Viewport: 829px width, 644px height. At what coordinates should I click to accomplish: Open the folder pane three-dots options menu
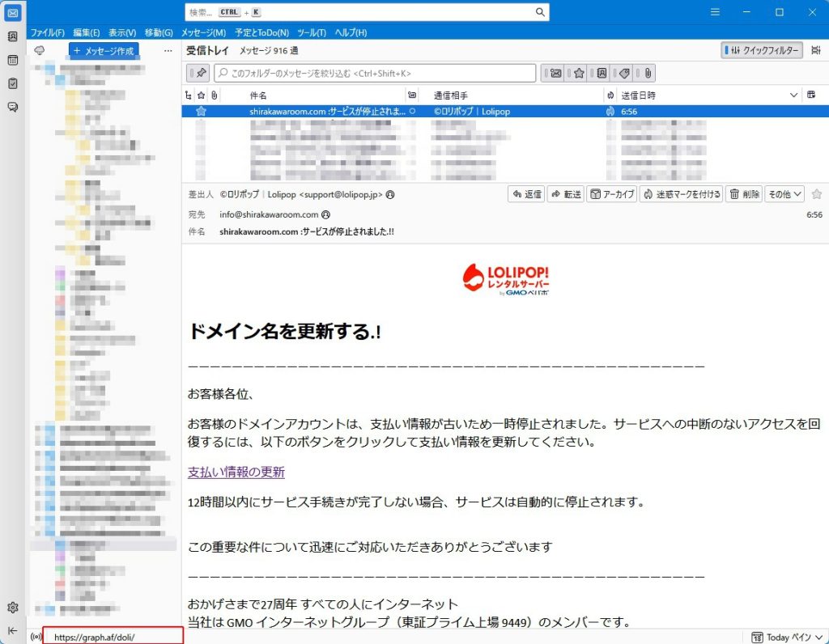pos(168,50)
